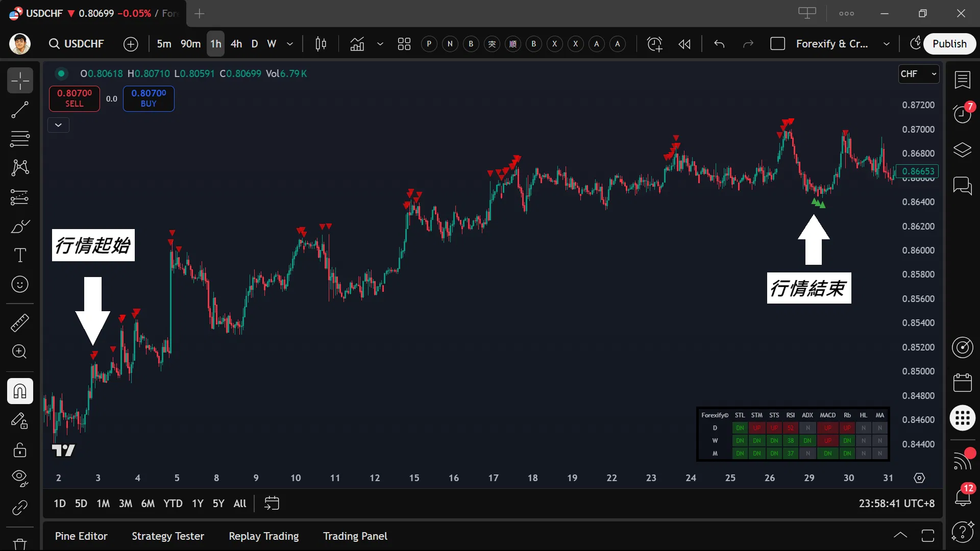Start bar replay rewind icon

click(684, 44)
